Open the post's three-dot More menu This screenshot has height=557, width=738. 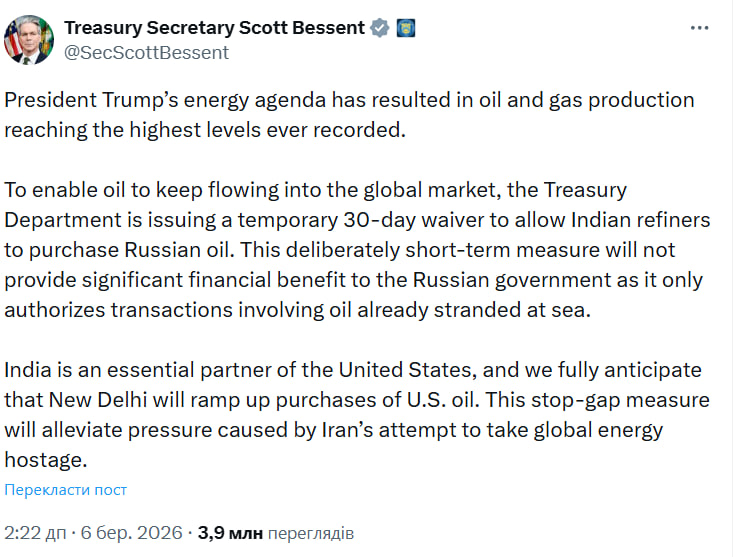(x=700, y=28)
